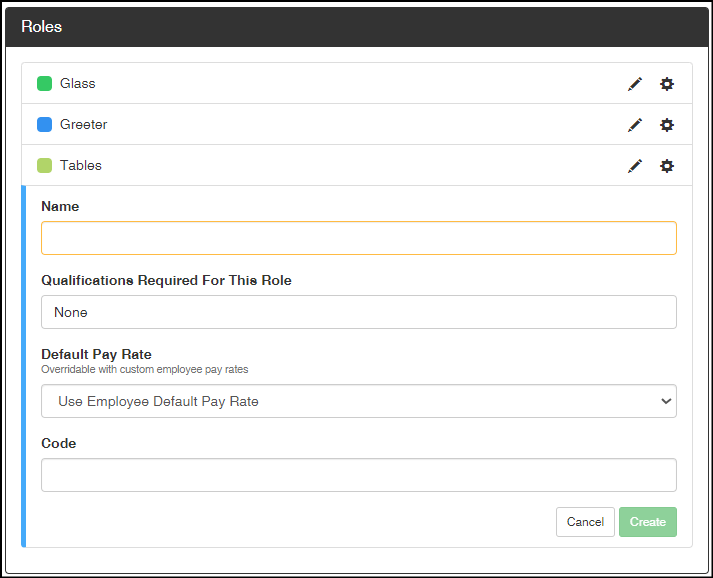Viewport: 713px width, 578px height.
Task: Select the Tables role name
Action: 81,166
